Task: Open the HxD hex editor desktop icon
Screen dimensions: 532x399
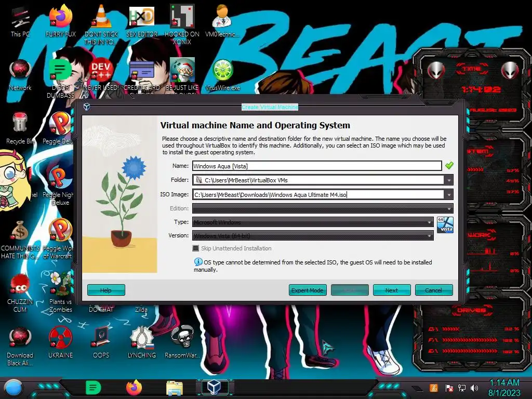Action: [x=141, y=21]
